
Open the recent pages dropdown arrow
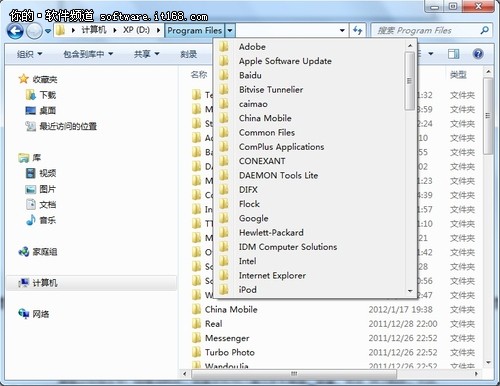(x=48, y=31)
